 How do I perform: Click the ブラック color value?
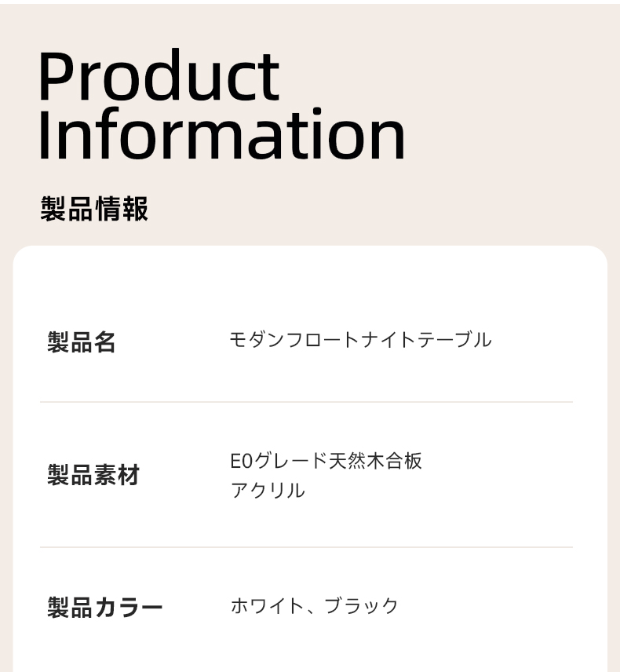[x=361, y=606]
